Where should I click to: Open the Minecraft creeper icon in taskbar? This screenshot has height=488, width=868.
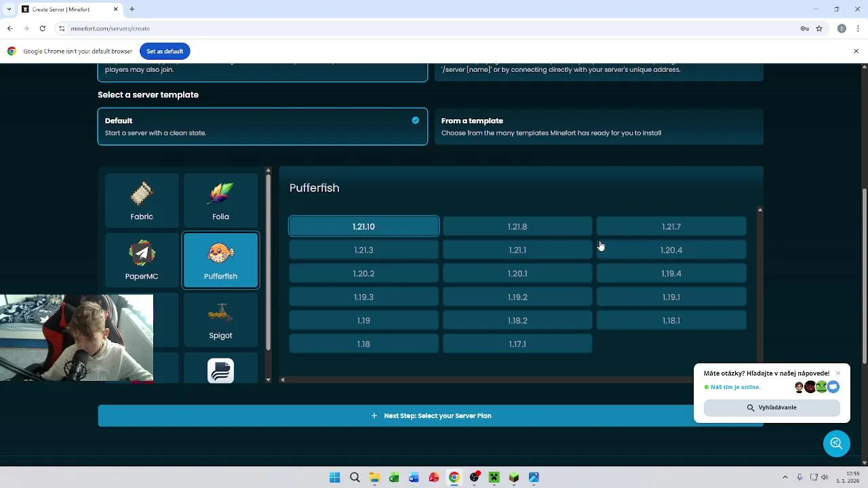coord(494,477)
